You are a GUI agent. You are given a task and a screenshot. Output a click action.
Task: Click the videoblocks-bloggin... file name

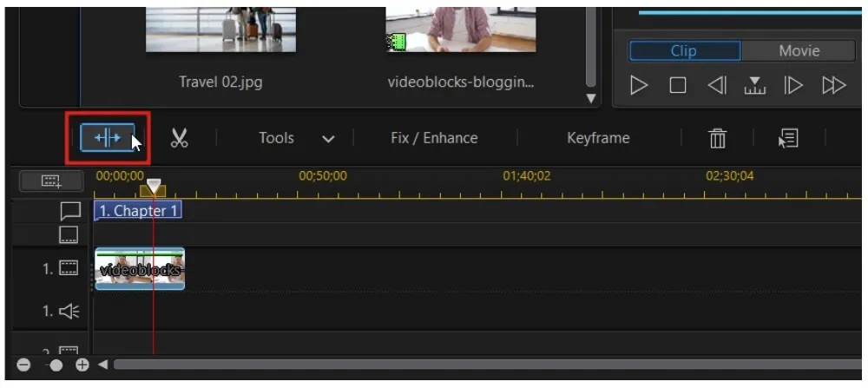pos(461,82)
